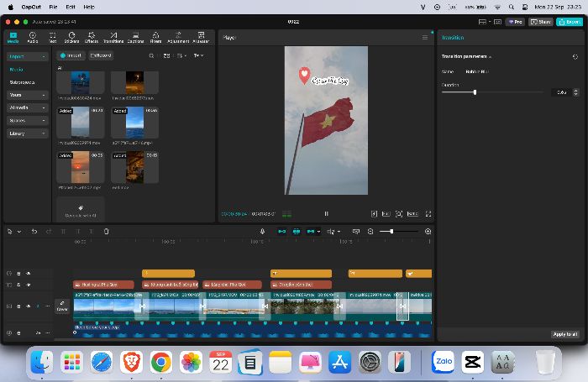The height and width of the screenshot is (382, 588).
Task: Pause the video playback
Action: point(326,214)
